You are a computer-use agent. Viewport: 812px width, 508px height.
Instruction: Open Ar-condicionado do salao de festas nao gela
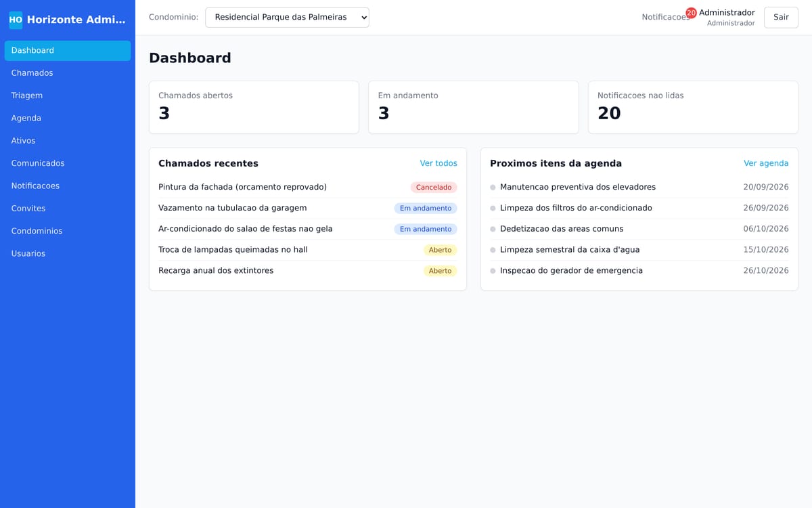[x=246, y=229]
